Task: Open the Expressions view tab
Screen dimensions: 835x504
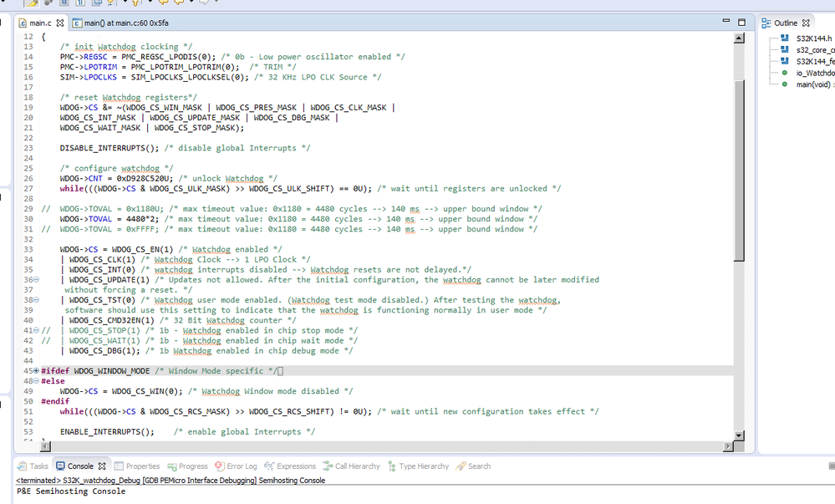Action: click(290, 466)
